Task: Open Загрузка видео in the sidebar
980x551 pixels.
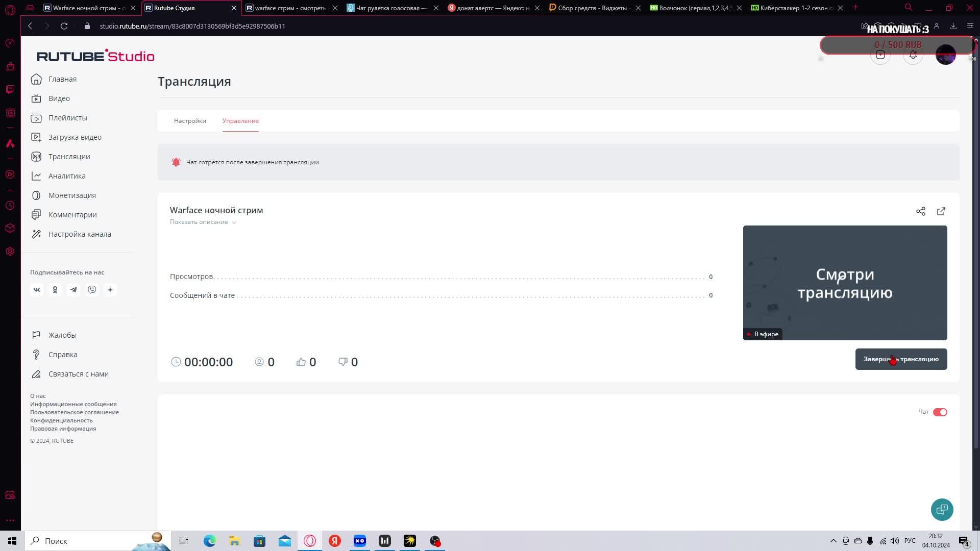Action: (x=66, y=137)
